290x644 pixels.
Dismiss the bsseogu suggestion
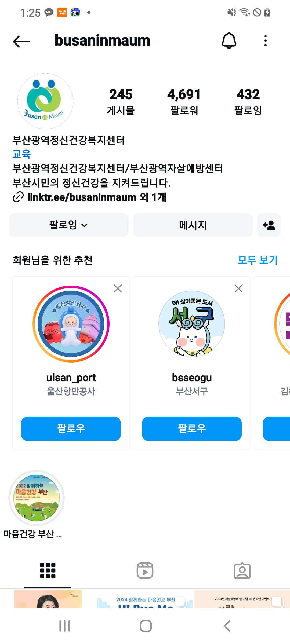[x=239, y=288]
